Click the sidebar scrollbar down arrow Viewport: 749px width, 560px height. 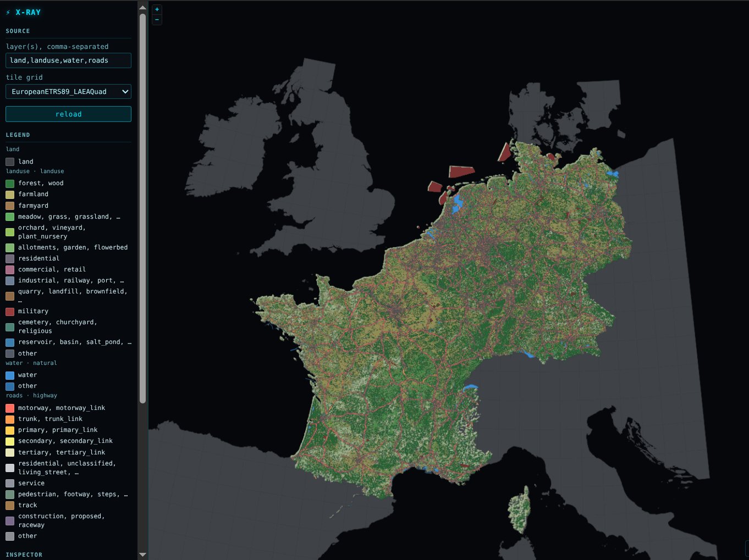pyautogui.click(x=142, y=555)
